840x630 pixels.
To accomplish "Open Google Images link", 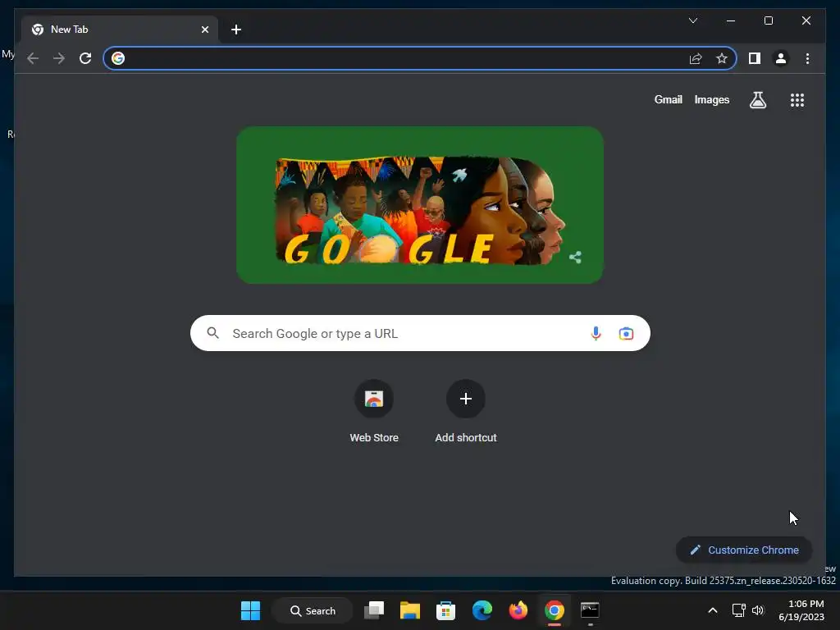I will coord(711,99).
